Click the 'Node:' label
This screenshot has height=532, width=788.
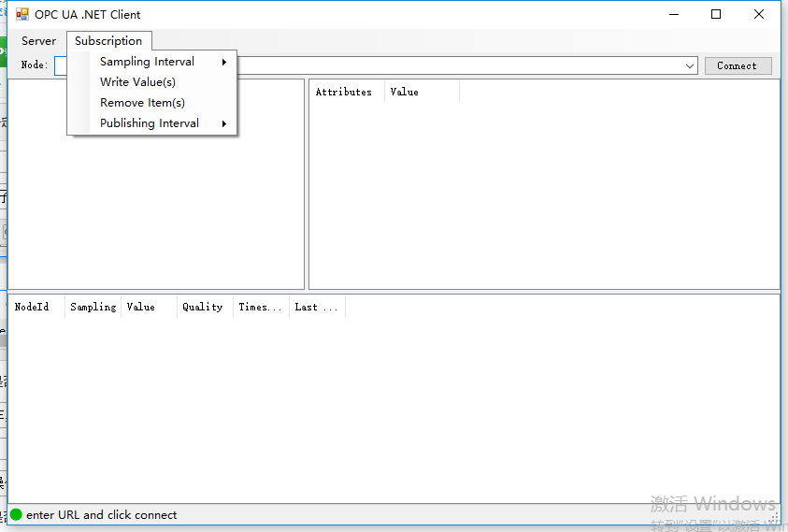[x=35, y=65]
